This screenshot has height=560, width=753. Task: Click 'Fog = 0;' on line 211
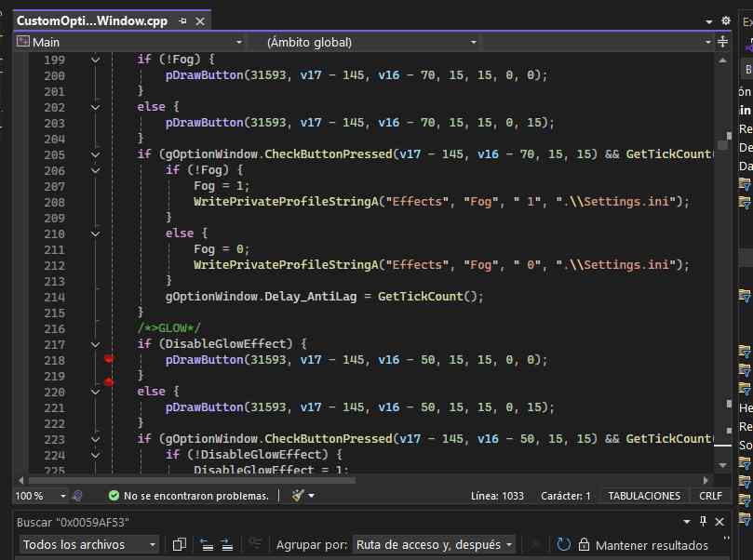click(x=222, y=249)
